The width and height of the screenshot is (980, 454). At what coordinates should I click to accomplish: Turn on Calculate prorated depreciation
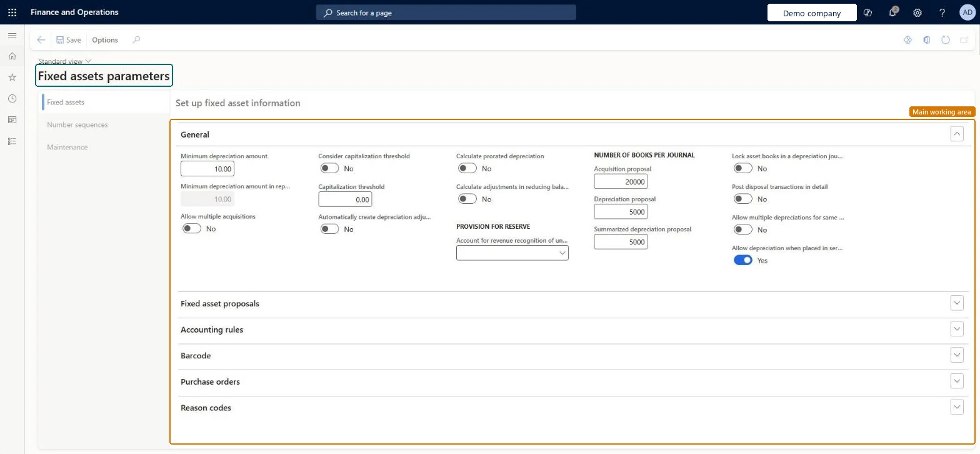[x=467, y=168]
